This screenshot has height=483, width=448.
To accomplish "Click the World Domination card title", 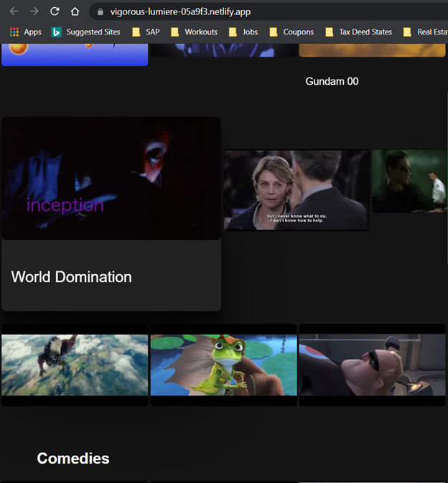I will [72, 277].
